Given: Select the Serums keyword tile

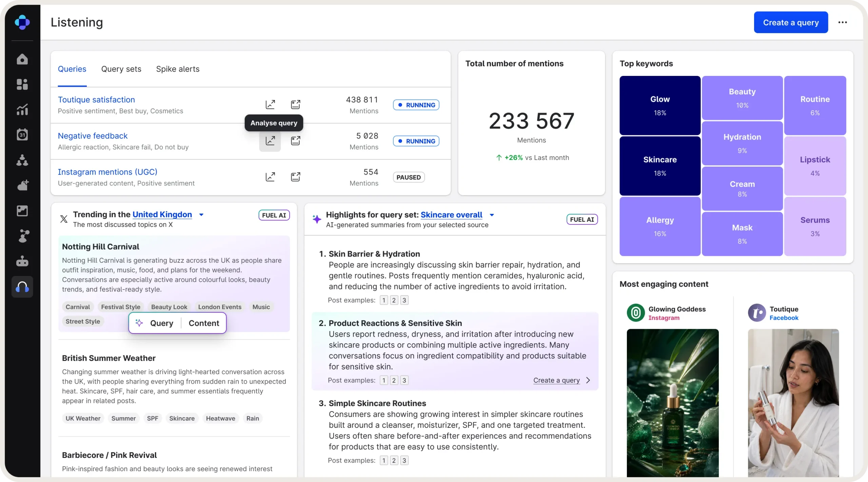Looking at the screenshot, I should pos(815,226).
